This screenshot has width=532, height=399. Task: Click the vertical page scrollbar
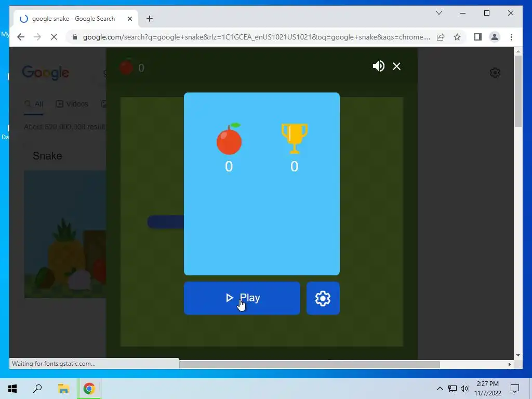(518, 91)
